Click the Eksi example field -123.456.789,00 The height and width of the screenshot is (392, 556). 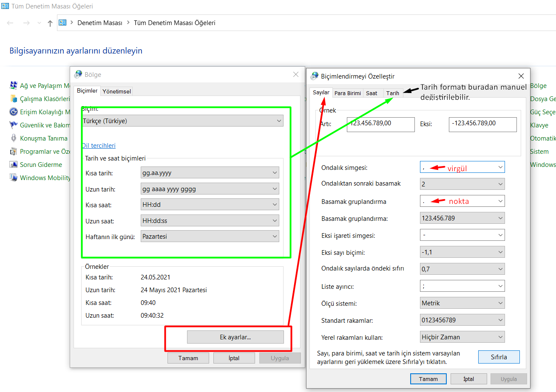click(x=483, y=124)
